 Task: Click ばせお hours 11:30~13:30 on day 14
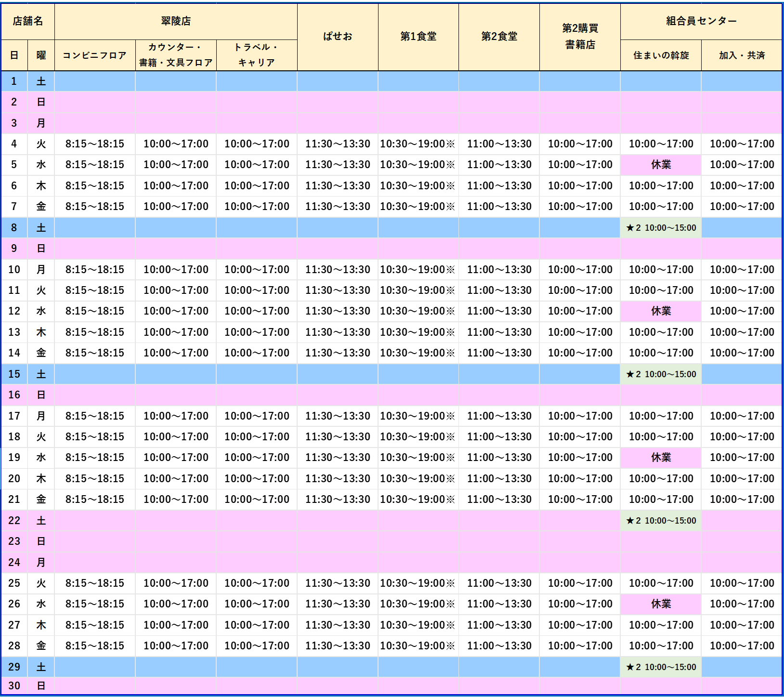tap(338, 353)
